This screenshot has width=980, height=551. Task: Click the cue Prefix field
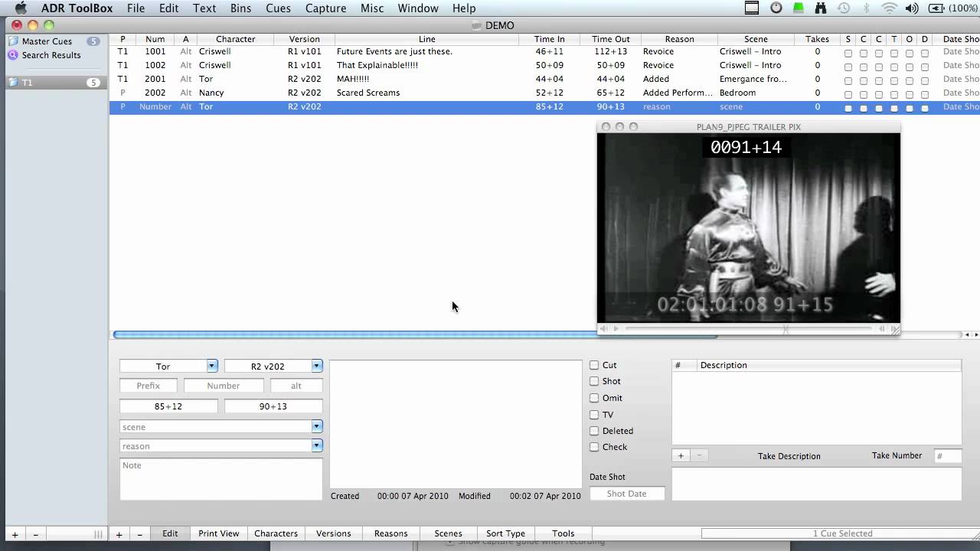point(149,386)
